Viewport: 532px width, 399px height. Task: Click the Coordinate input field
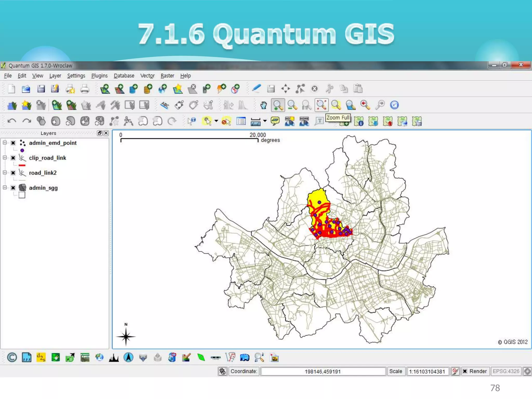[323, 371]
